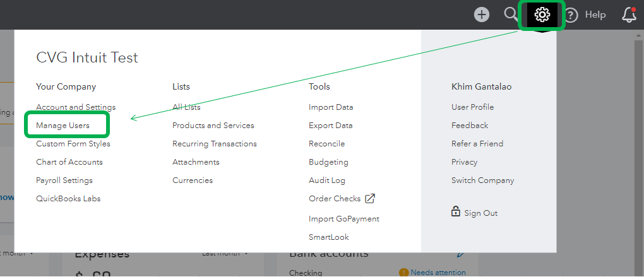
Task: Select Import Data tool
Action: point(331,107)
